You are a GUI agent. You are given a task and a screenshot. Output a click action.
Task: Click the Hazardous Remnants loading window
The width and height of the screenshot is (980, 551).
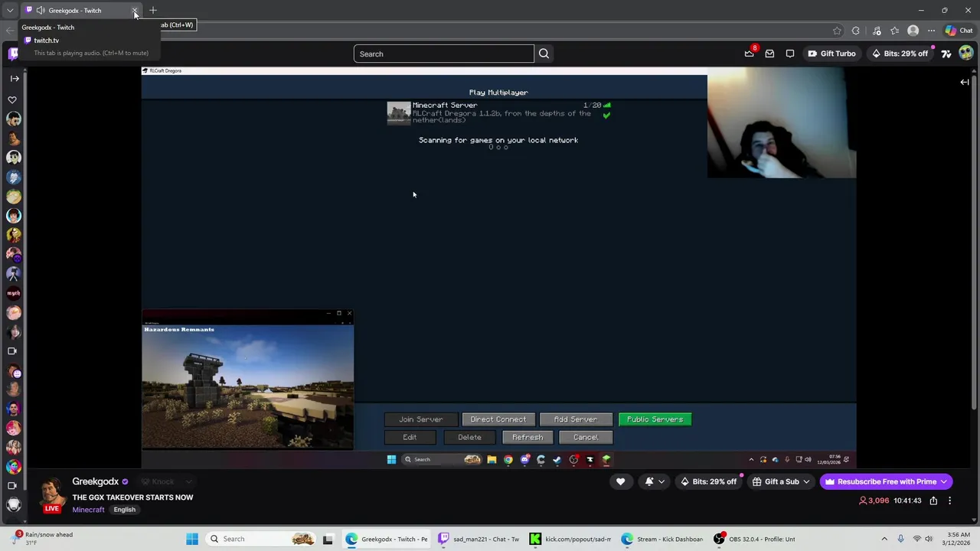click(x=247, y=380)
